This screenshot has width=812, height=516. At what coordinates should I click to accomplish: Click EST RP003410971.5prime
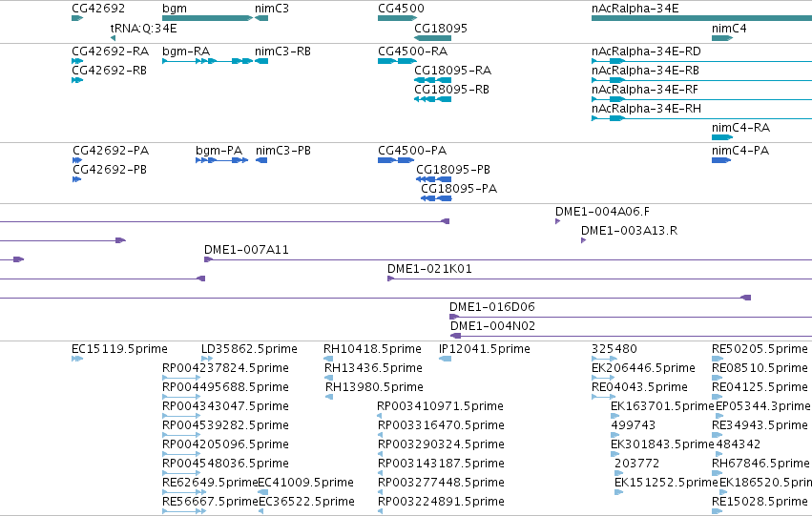(x=440, y=407)
